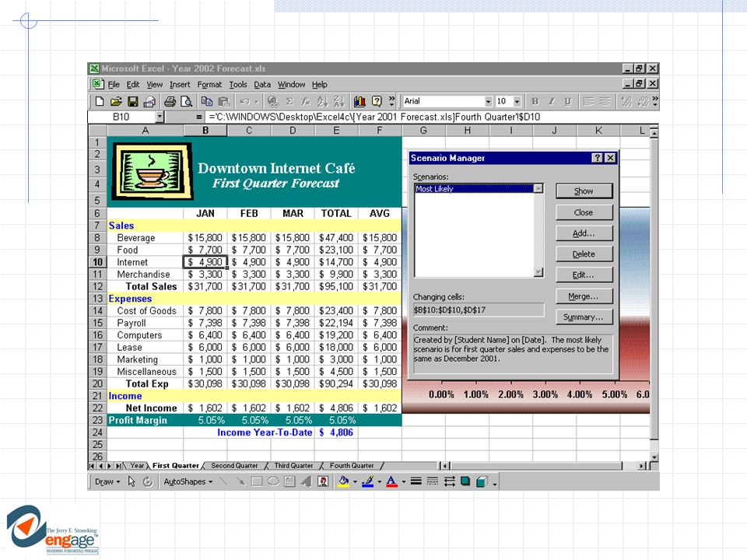Save the workbook with the floppy icon
This screenshot has width=747, height=560.
tap(132, 101)
